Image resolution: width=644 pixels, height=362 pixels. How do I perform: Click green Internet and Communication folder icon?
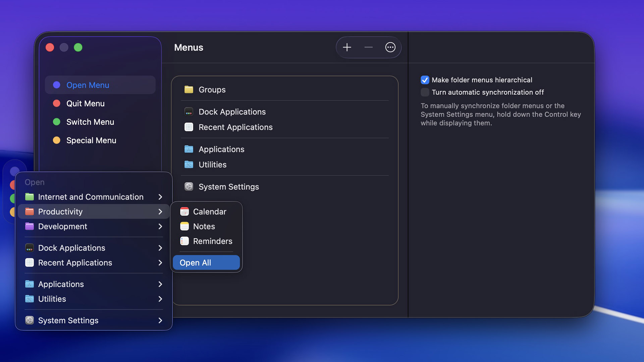(30, 197)
